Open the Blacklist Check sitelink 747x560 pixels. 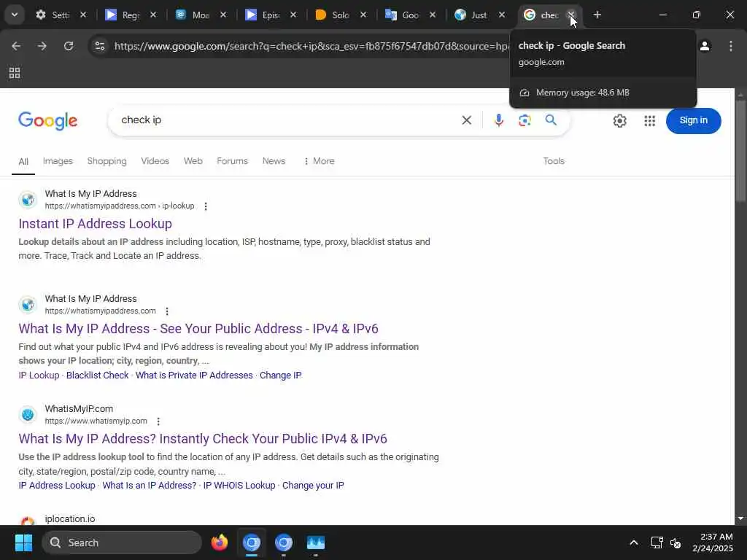[x=97, y=376]
